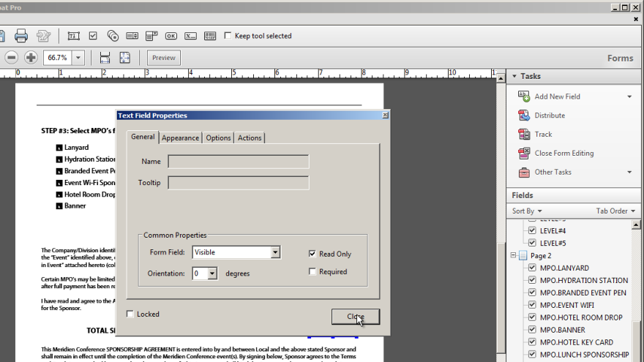Viewport: 644px width, 362px height.
Task: Select the OK Button tool icon
Action: (171, 36)
